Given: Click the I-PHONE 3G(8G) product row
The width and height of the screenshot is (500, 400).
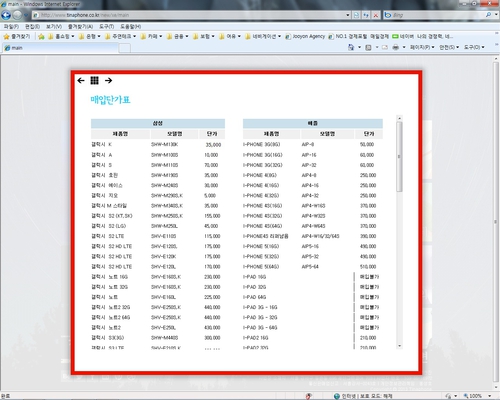Looking at the screenshot, I should click(x=262, y=144).
